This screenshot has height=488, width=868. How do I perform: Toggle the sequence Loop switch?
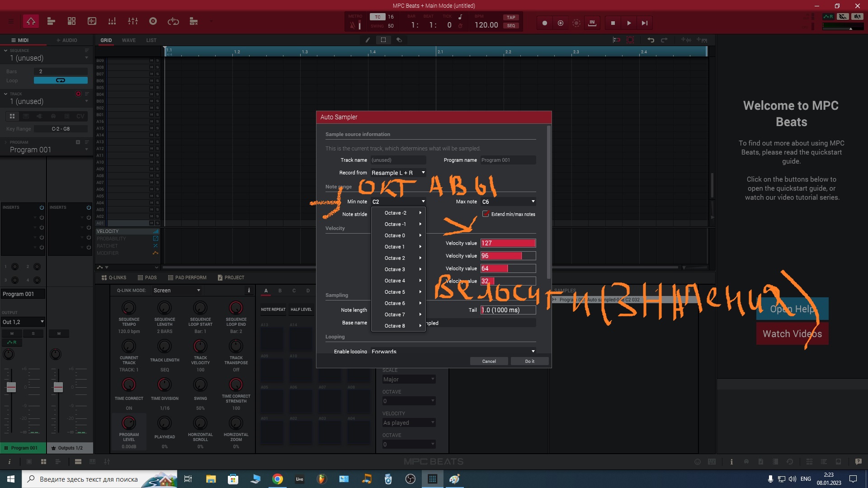tap(61, 80)
